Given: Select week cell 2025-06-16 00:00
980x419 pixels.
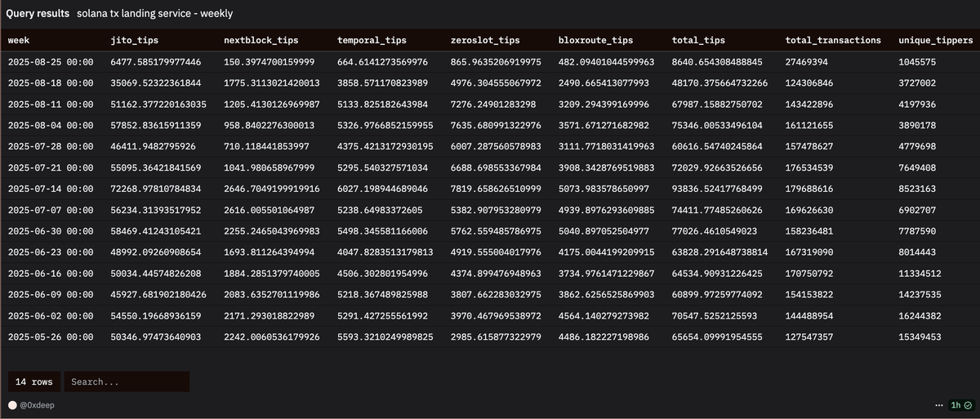Looking at the screenshot, I should pyautogui.click(x=51, y=274).
